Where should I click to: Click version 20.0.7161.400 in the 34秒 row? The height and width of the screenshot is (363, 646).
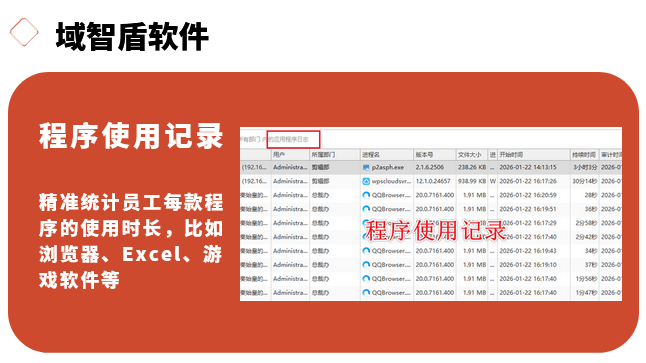[x=435, y=251]
